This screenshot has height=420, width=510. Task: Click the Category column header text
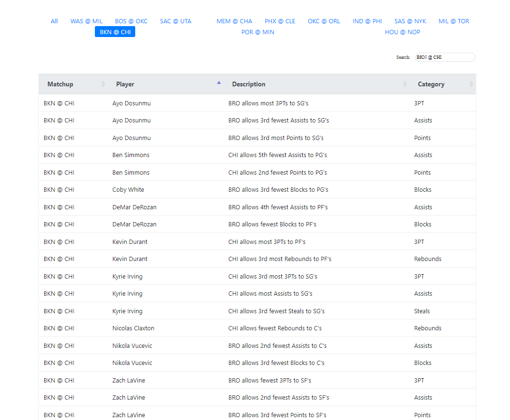pyautogui.click(x=431, y=84)
